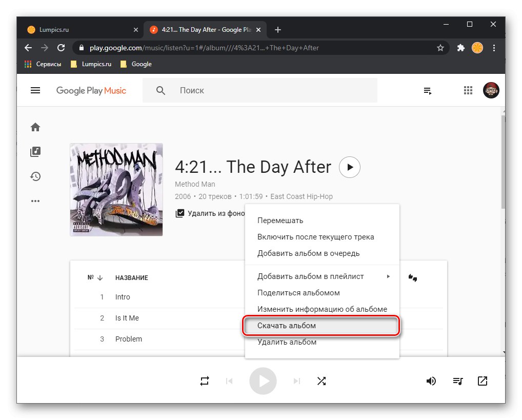Viewport: 522px width, 420px height.
Task: Open the Google apps grid
Action: click(x=468, y=90)
